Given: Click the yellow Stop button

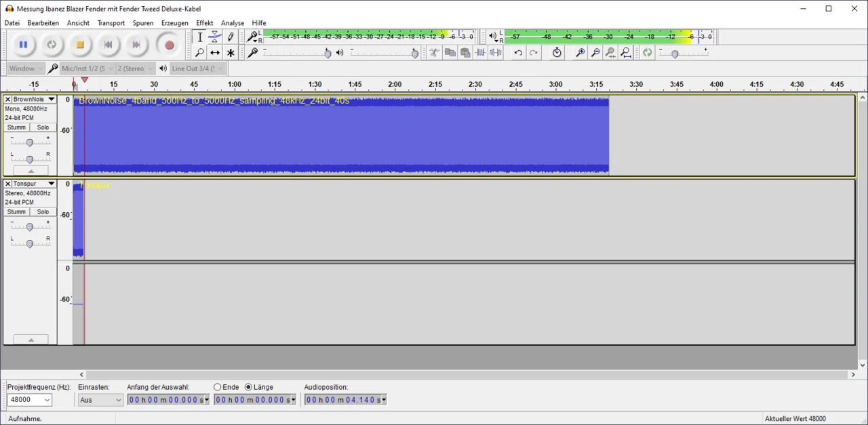Looking at the screenshot, I should (x=80, y=45).
